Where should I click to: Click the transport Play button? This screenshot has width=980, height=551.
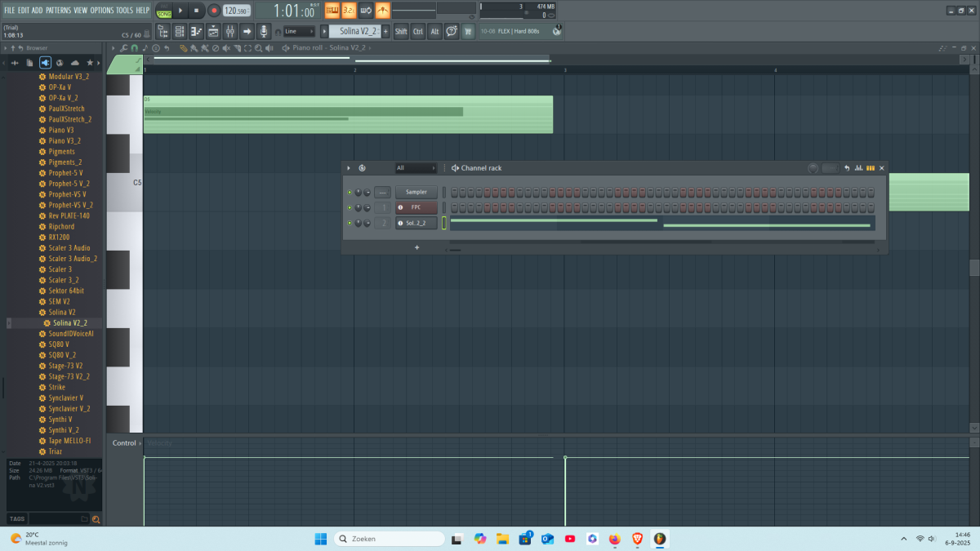click(180, 11)
